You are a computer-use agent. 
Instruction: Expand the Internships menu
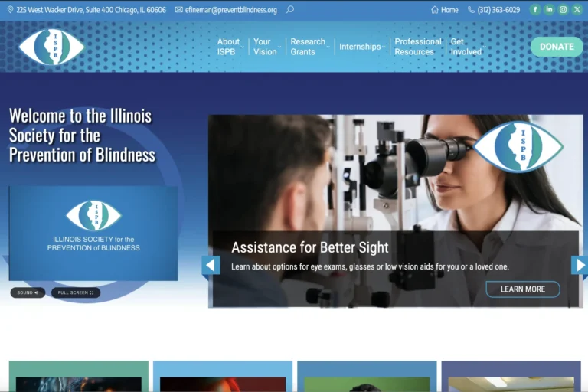point(362,47)
